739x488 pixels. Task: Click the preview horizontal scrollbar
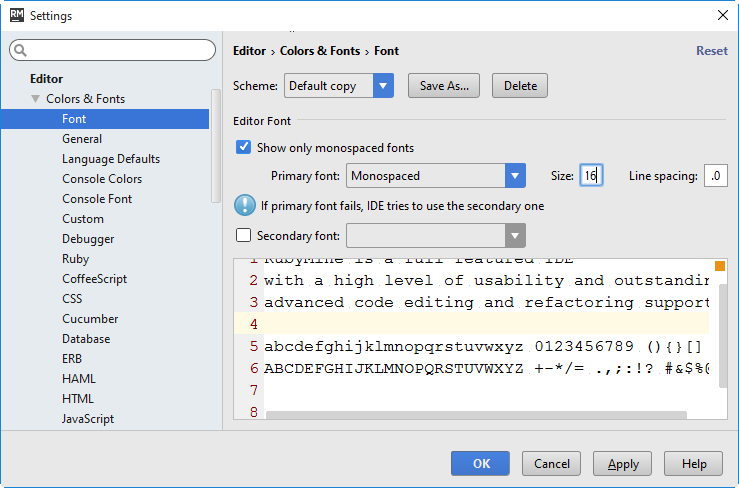(475, 415)
